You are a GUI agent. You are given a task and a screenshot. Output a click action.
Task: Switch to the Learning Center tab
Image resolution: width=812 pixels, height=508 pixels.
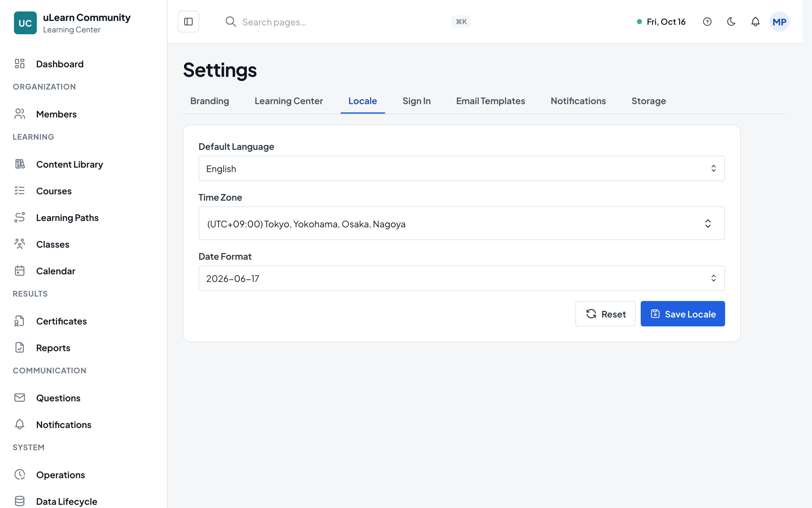[289, 101]
